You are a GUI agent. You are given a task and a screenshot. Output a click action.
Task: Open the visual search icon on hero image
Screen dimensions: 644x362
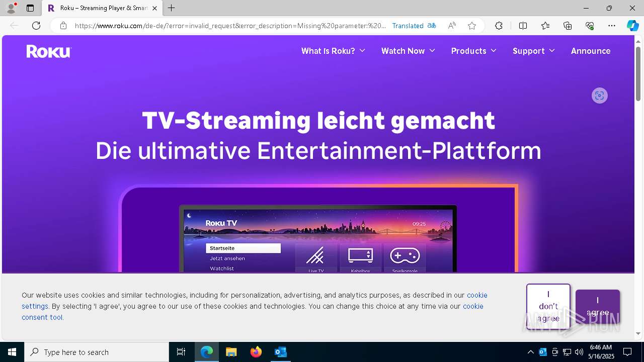599,96
